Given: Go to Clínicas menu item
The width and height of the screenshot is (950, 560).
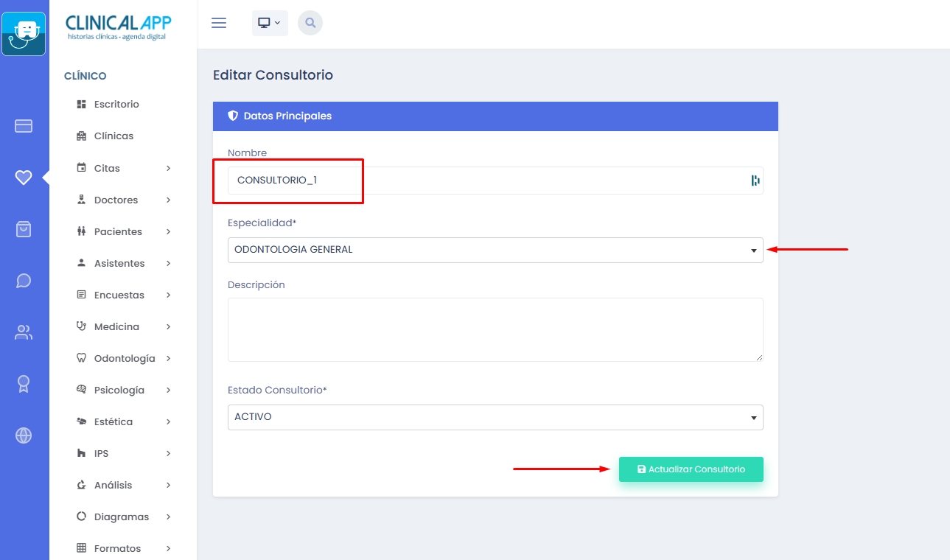Looking at the screenshot, I should coord(113,136).
